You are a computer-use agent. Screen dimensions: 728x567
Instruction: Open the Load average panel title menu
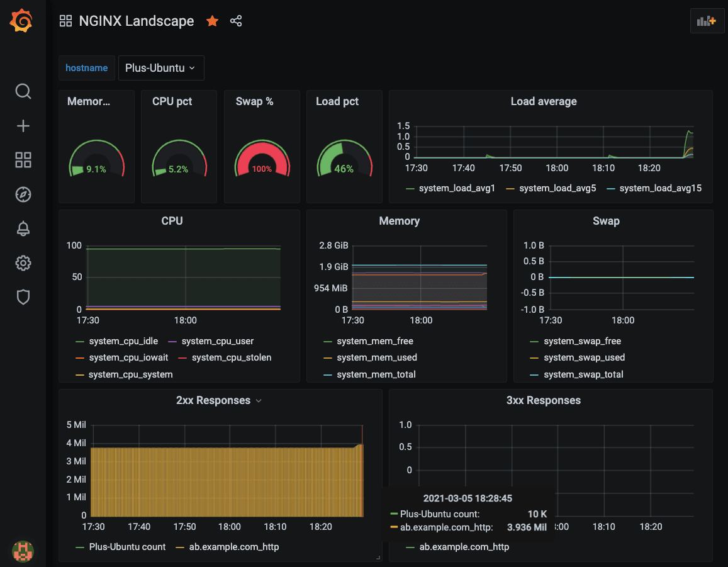[x=544, y=101]
